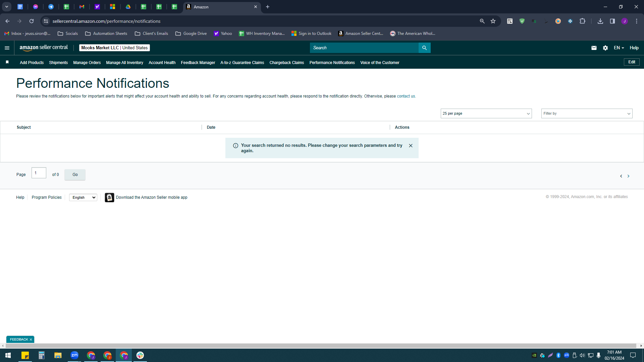
Task: Follow the contact us link
Action: [x=406, y=96]
